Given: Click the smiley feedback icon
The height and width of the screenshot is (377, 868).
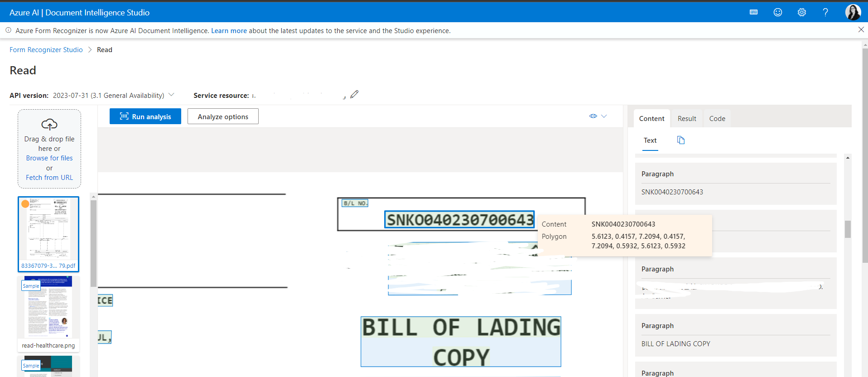Looking at the screenshot, I should pyautogui.click(x=777, y=12).
